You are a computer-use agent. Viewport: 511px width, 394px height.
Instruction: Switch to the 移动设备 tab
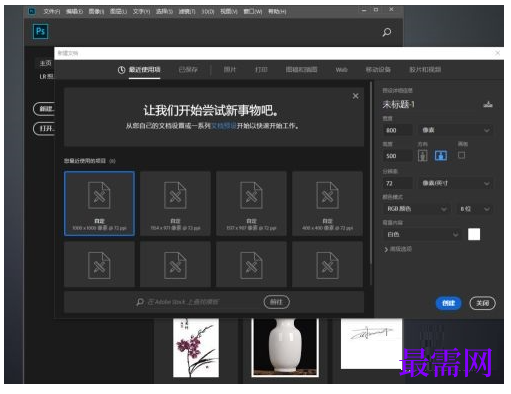pyautogui.click(x=378, y=70)
